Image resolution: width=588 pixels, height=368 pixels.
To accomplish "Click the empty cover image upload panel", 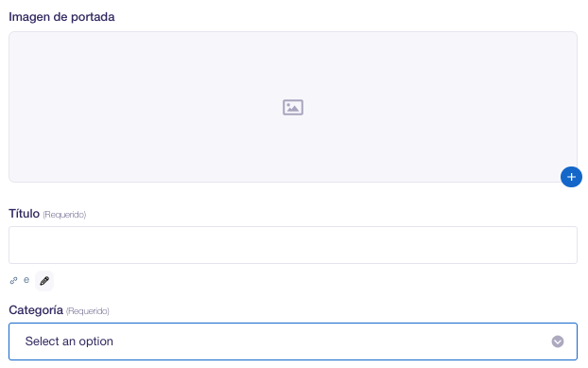I will pos(293,107).
